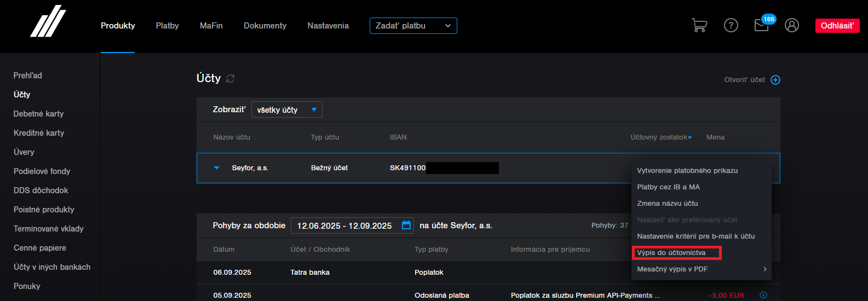Open Debetné karty in sidebar
Screen dimensions: 868x301
tap(39, 114)
